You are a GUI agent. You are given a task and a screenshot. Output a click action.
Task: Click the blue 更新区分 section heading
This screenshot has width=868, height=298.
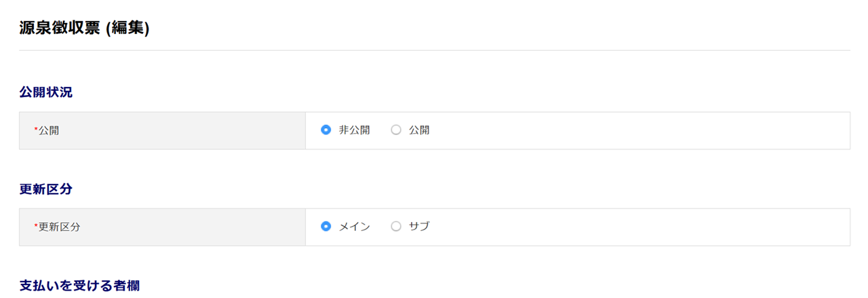pos(45,189)
